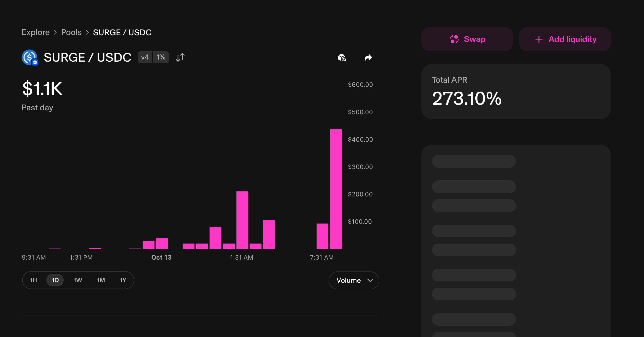Select the 1Y time range
This screenshot has height=337, width=644.
pyautogui.click(x=123, y=280)
